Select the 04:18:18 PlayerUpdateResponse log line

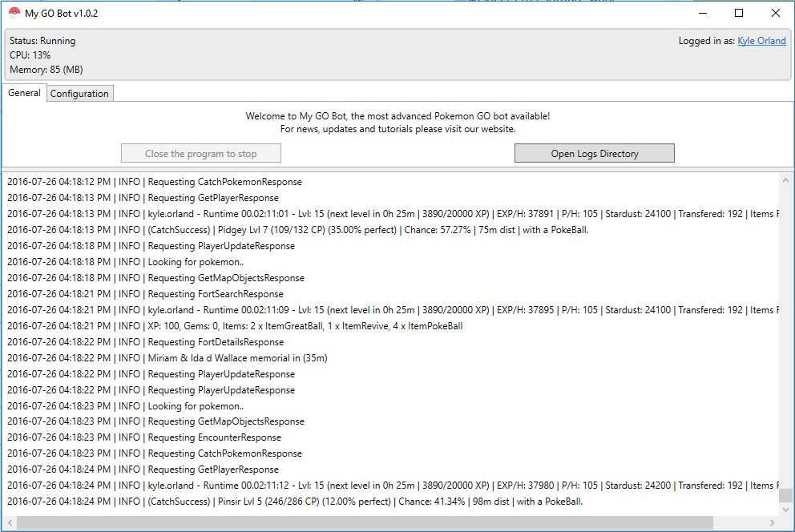[x=151, y=246]
